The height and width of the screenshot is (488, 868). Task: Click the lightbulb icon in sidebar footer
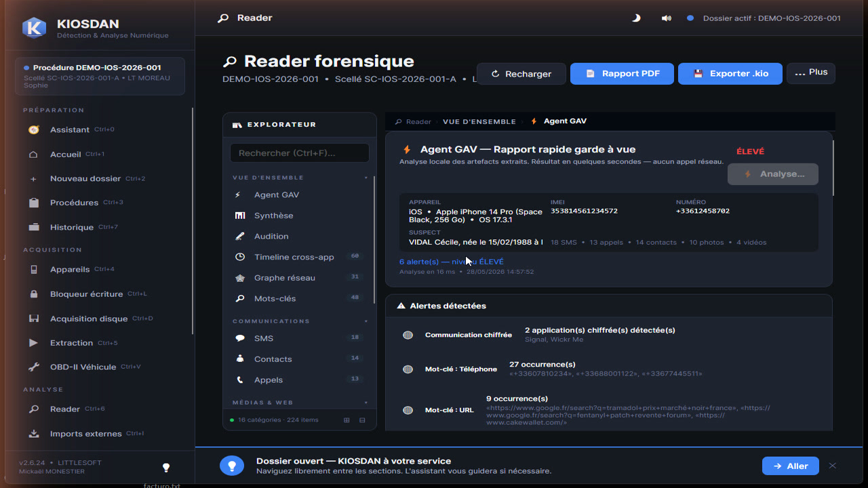click(166, 468)
